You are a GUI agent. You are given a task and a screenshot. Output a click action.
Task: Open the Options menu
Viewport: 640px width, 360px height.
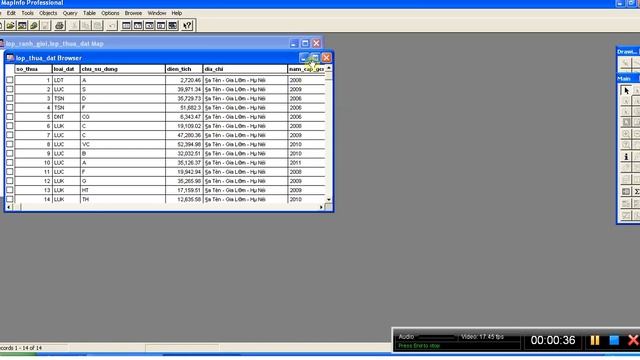point(110,13)
